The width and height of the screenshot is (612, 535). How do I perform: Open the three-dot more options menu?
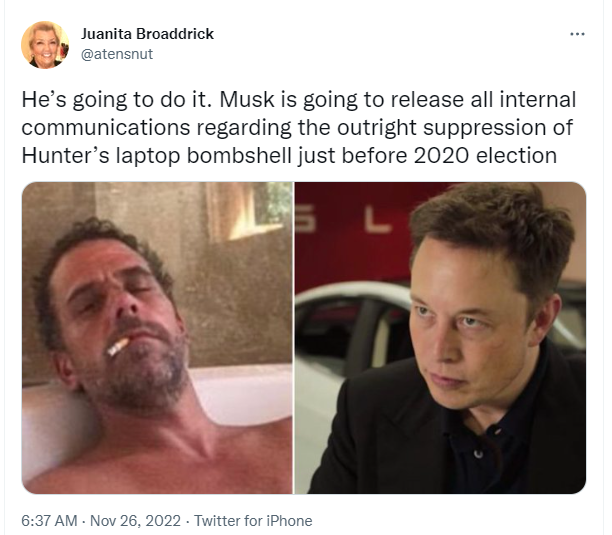[577, 34]
